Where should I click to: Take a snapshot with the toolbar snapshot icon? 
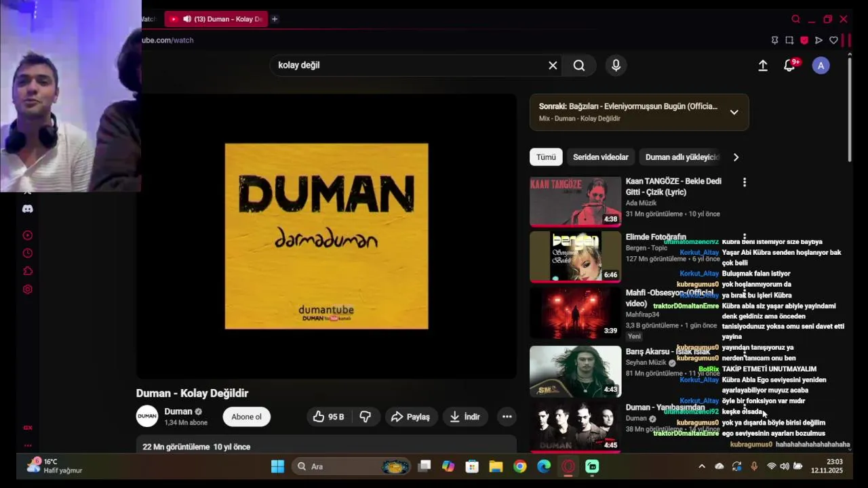tap(789, 40)
